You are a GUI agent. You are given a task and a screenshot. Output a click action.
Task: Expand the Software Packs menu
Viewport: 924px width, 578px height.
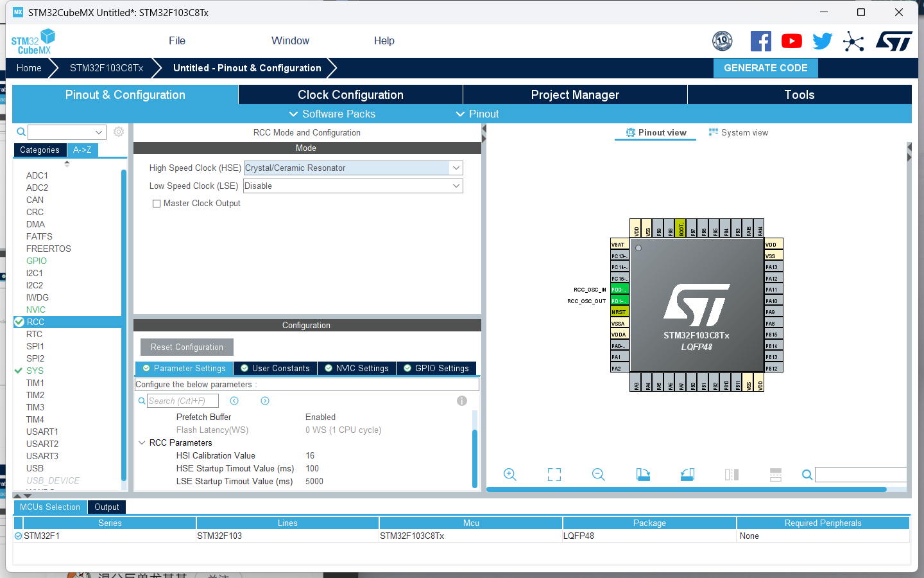332,114
